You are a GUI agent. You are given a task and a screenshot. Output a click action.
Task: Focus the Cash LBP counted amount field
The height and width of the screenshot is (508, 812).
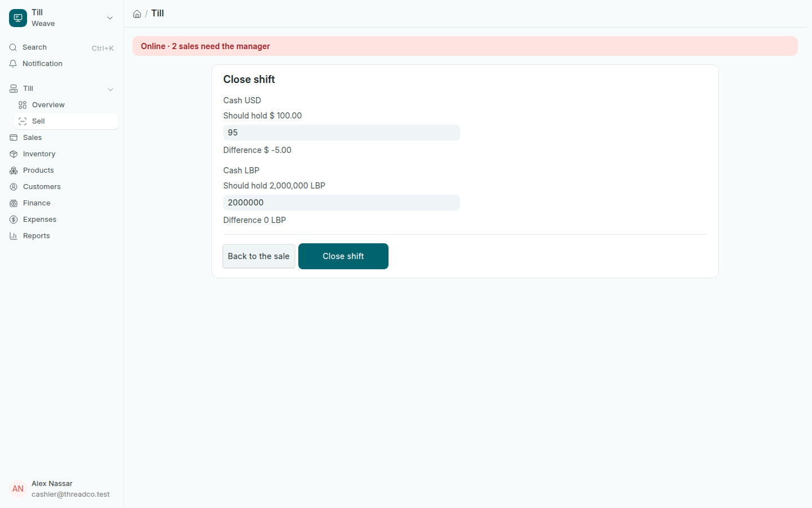pos(342,203)
